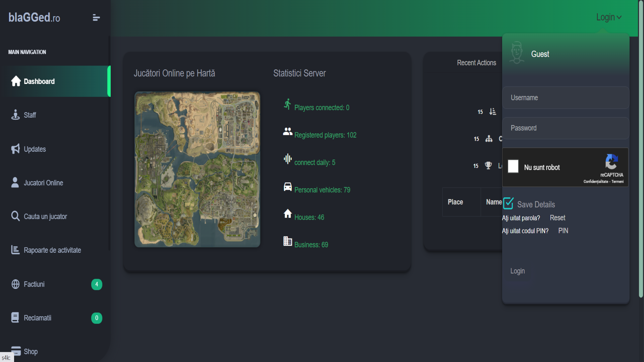The height and width of the screenshot is (362, 644).
Task: Click the PIN recovery link
Action: pyautogui.click(x=563, y=231)
